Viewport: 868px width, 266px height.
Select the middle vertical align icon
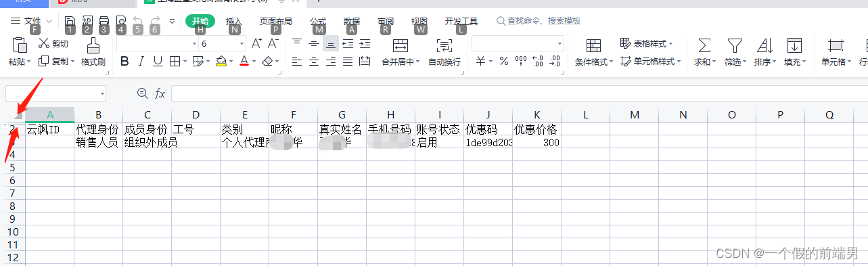click(x=314, y=43)
